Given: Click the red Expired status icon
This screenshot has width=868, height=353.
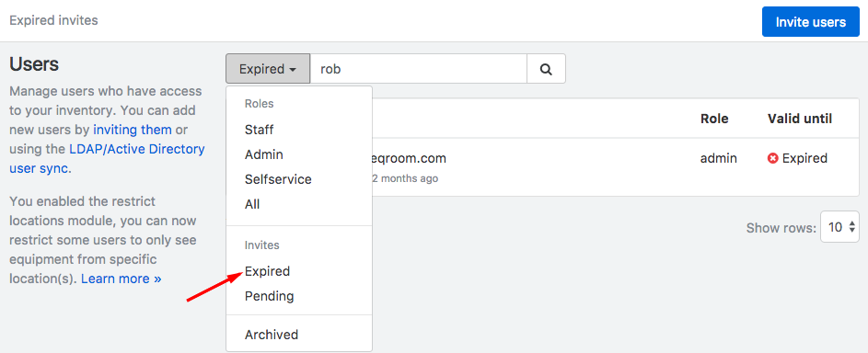Looking at the screenshot, I should (773, 158).
